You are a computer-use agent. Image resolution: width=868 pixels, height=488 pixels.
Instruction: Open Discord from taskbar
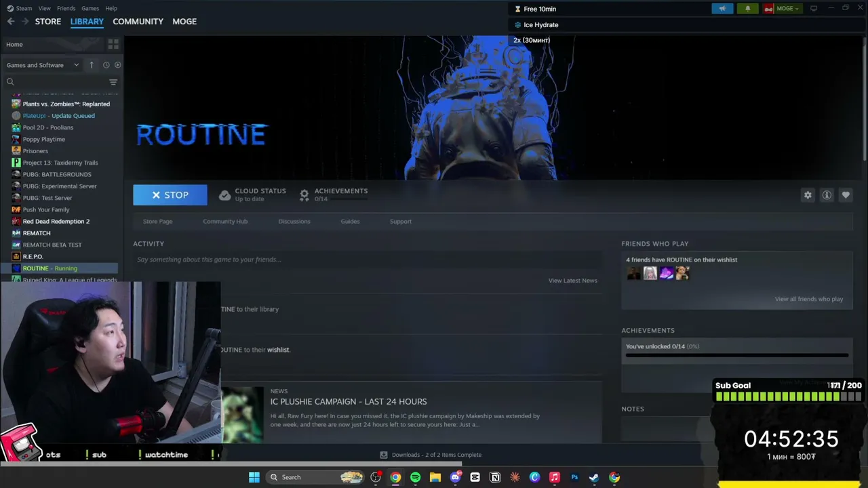coord(455,477)
